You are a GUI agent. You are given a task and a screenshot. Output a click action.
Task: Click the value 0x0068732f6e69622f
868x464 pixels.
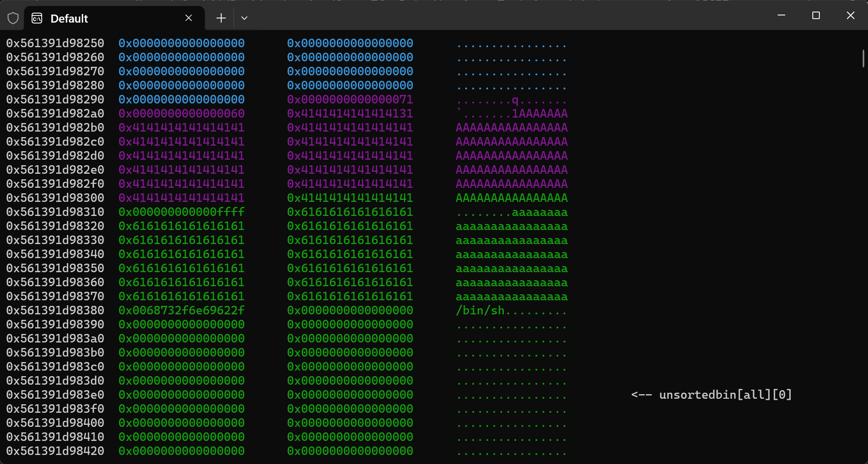point(182,310)
